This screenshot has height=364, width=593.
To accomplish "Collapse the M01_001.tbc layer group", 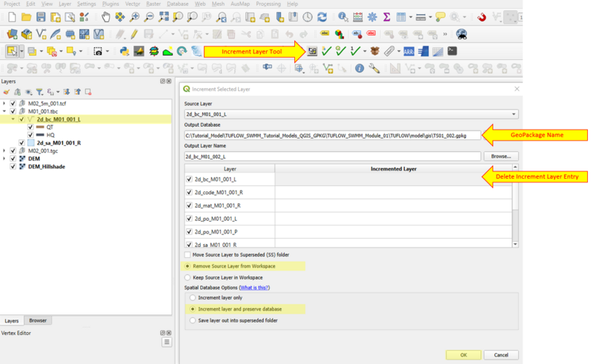I will coord(4,111).
